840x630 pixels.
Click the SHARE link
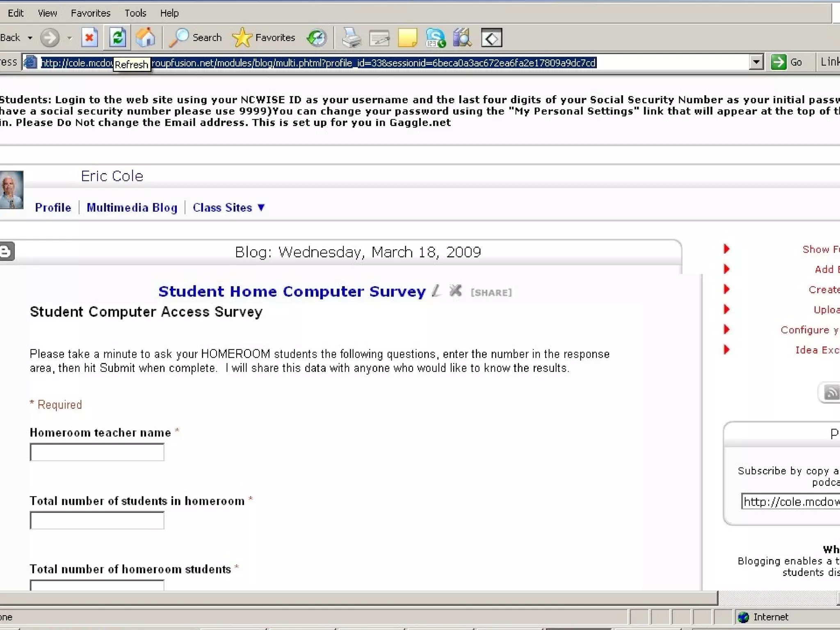point(491,292)
